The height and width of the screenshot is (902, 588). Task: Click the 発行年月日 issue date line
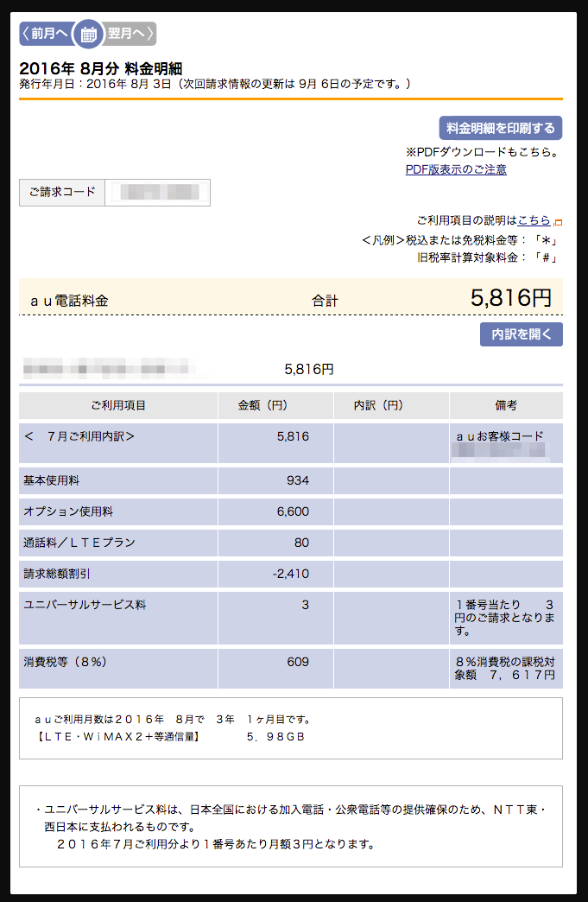[x=216, y=84]
